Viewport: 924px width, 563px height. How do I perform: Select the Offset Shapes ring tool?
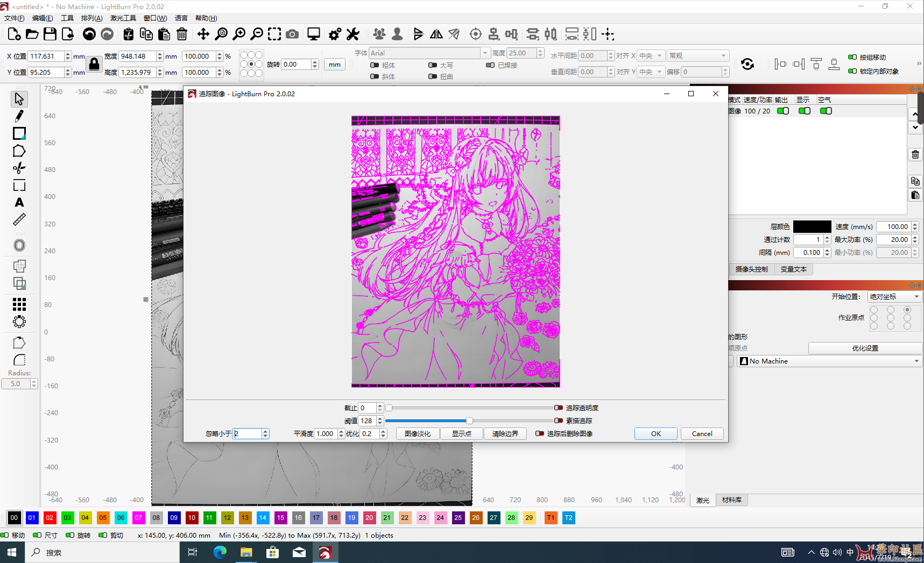tap(19, 245)
